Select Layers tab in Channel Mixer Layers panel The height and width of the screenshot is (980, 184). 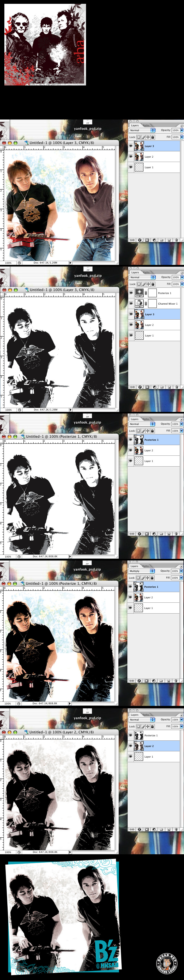tap(135, 272)
